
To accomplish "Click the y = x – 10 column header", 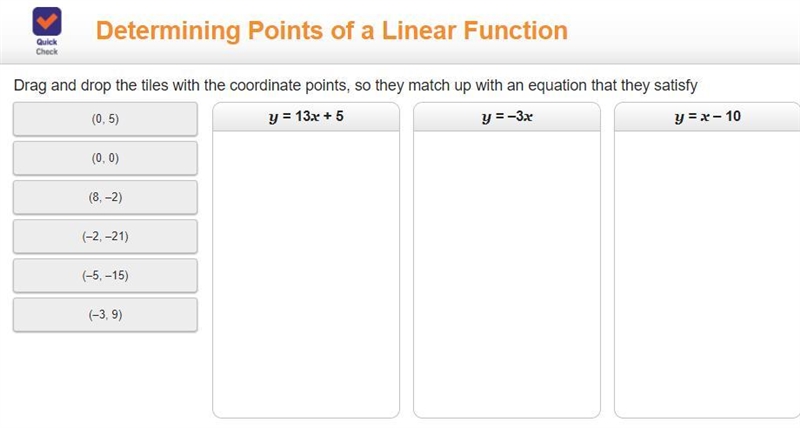I will 707,117.
